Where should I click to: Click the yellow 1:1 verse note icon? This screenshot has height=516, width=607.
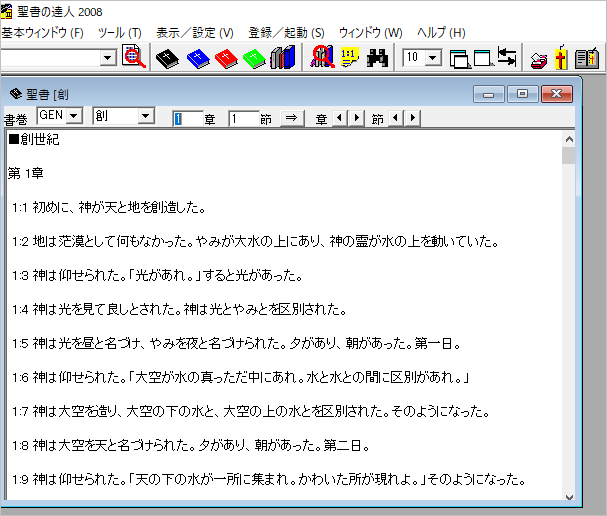click(x=350, y=57)
